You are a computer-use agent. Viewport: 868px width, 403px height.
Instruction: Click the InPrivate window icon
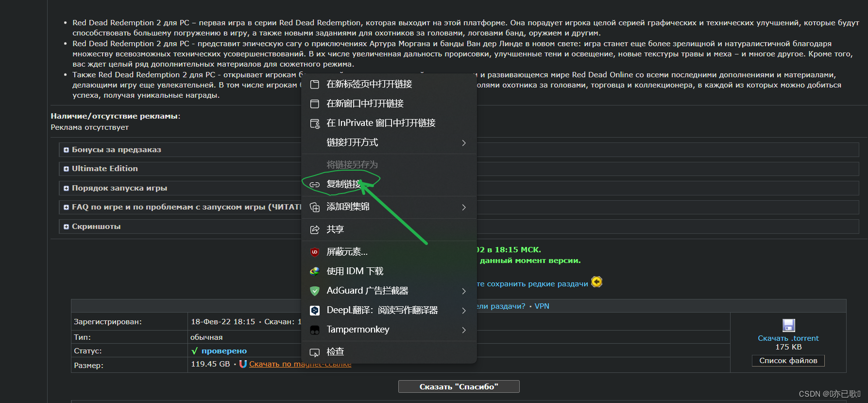point(315,123)
